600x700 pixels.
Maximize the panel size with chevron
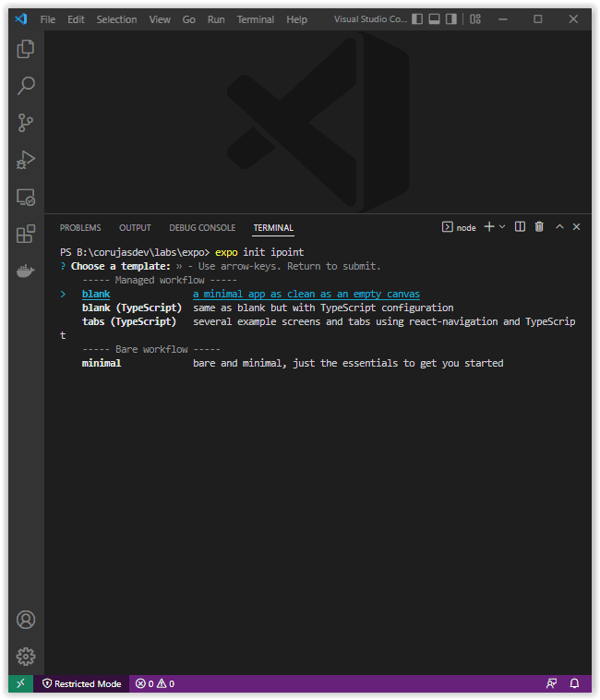pos(559,227)
